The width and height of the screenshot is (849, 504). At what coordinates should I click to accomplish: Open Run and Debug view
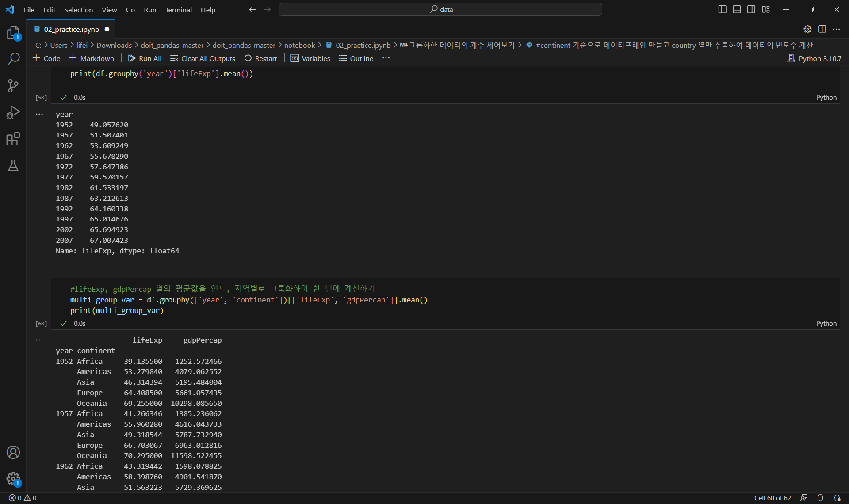coord(13,112)
